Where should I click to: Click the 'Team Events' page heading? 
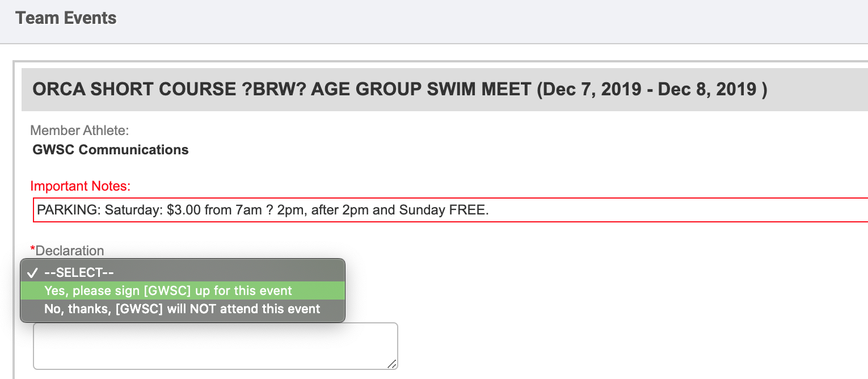click(66, 18)
